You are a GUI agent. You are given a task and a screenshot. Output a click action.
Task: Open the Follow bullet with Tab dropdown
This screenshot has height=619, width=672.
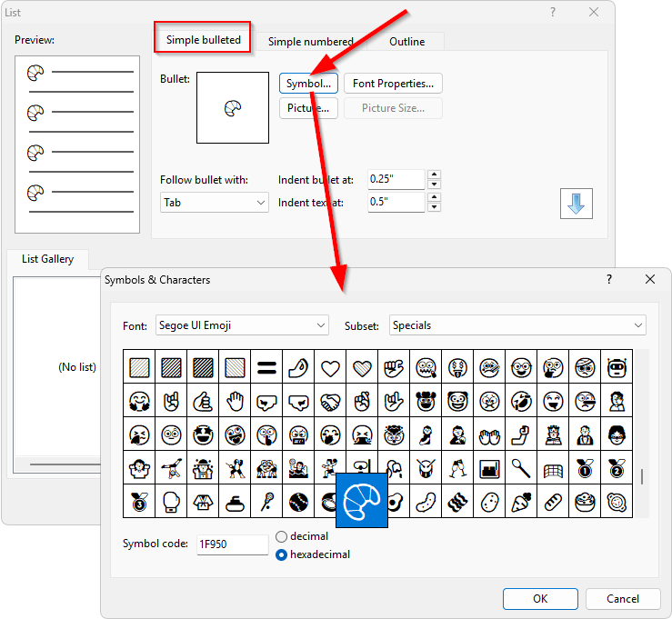215,202
